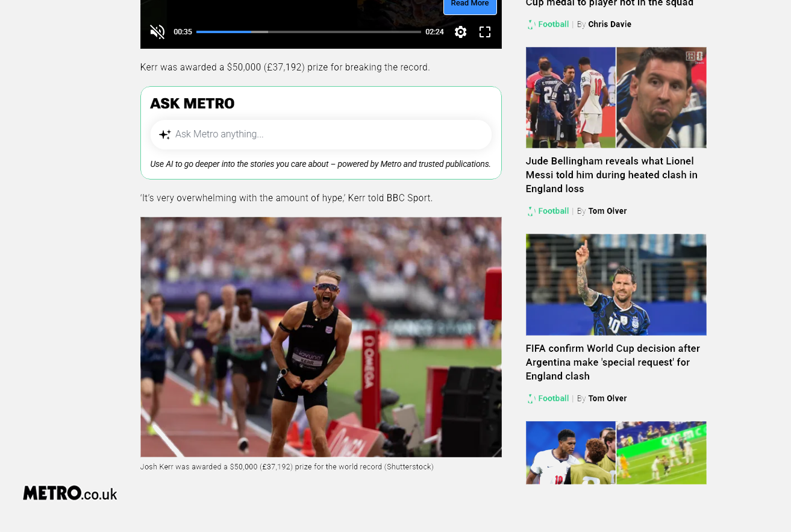Click football icon beside Chris Davie byline
This screenshot has width=791, height=532.
[x=531, y=25]
